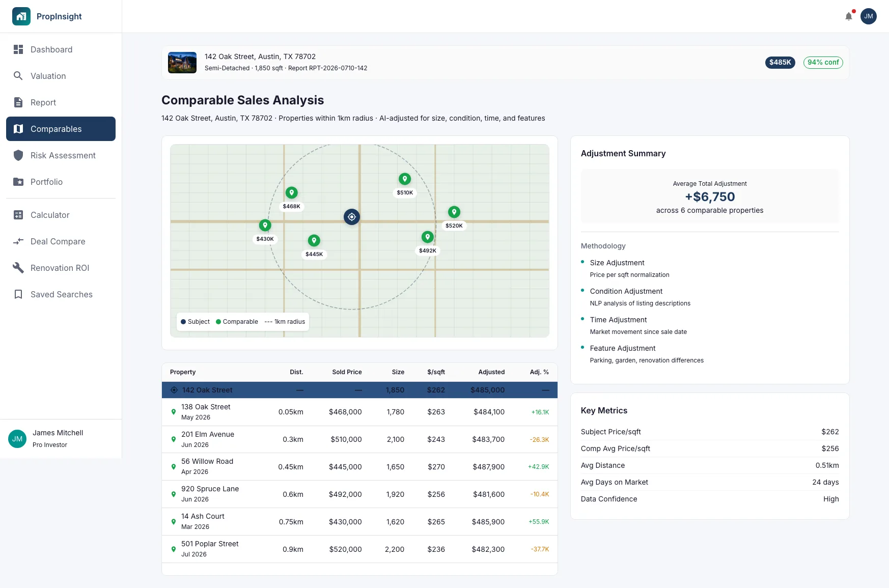
Task: Click the Condition Adjustment methodology item
Action: point(710,297)
